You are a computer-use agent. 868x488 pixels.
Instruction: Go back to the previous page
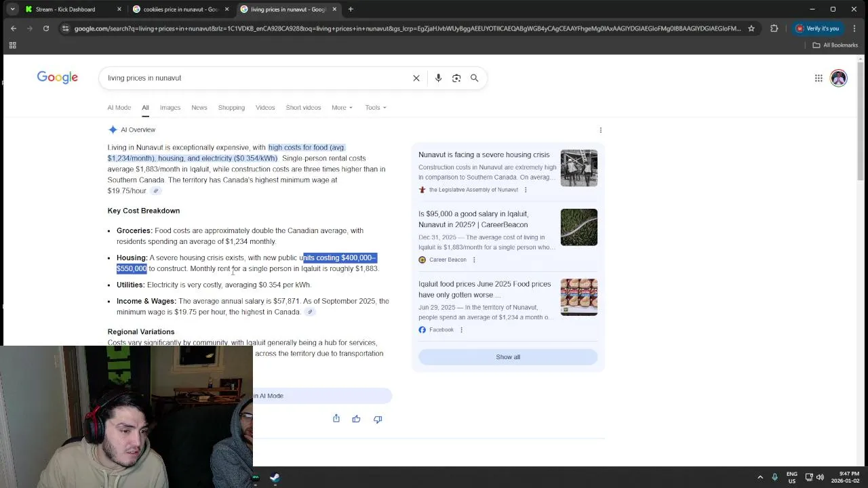coord(14,28)
